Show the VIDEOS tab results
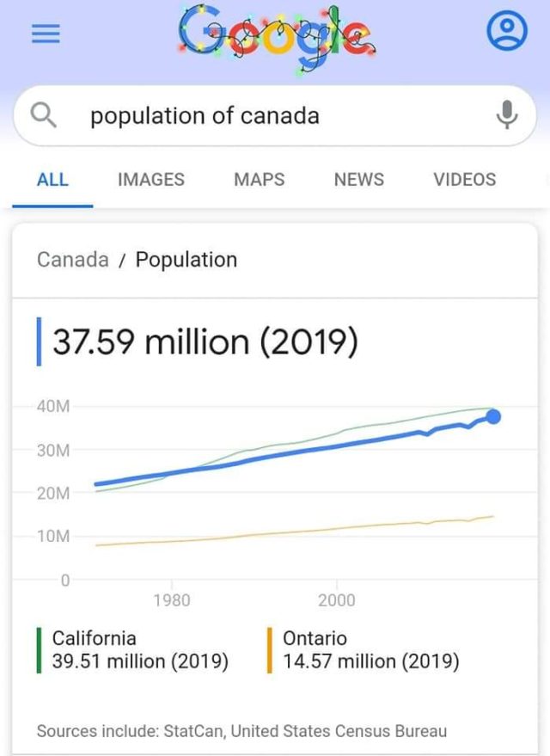 pyautogui.click(x=464, y=180)
